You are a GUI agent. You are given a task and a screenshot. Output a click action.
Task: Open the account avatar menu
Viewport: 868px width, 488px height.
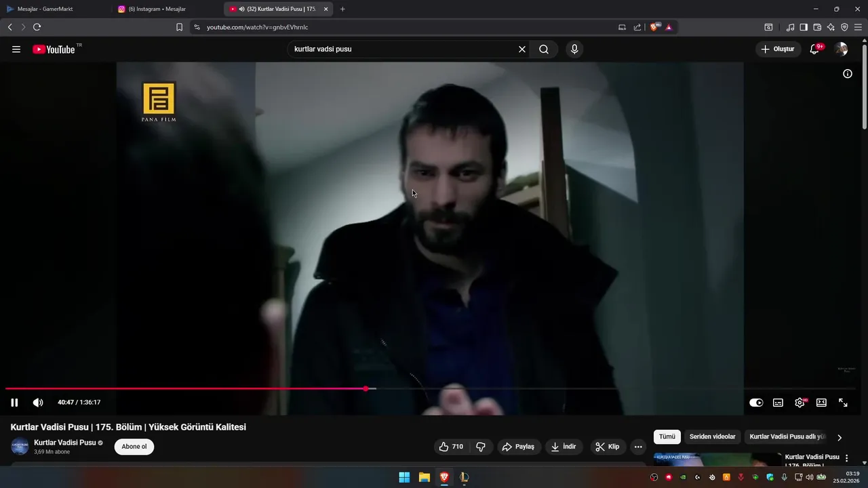coord(842,49)
